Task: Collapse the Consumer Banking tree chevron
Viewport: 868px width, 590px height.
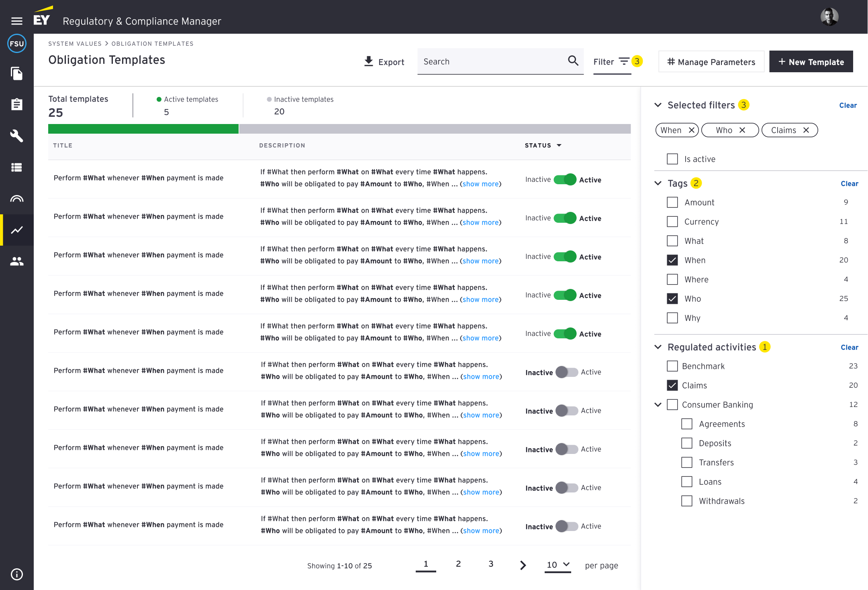Action: (x=658, y=405)
